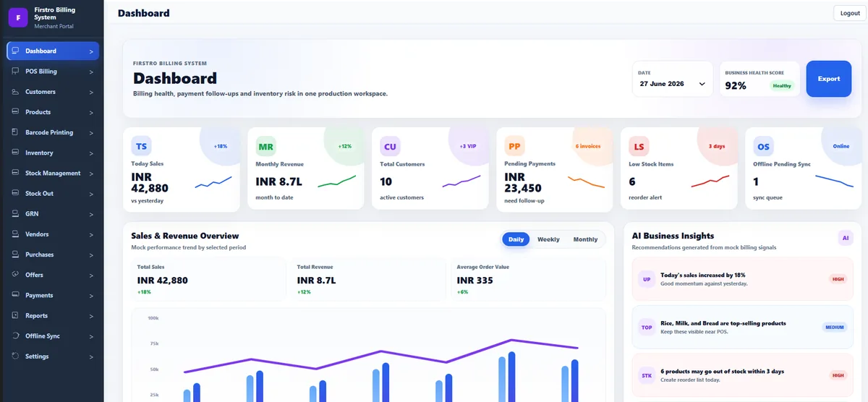Click the +3 VIP pill
The image size is (868, 402).
click(x=468, y=146)
